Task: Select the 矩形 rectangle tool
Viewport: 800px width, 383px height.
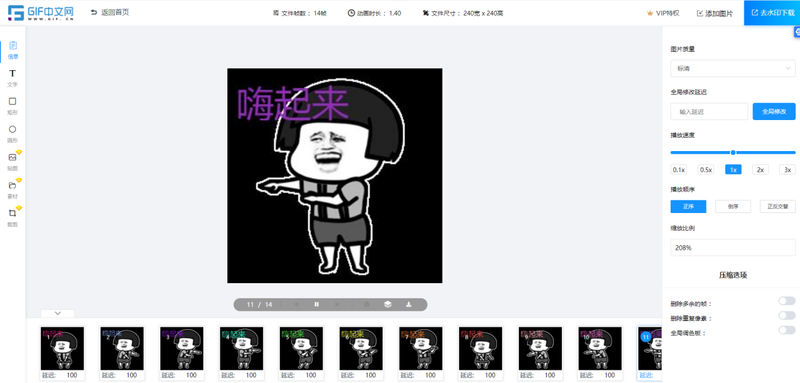Action: pyautogui.click(x=13, y=105)
